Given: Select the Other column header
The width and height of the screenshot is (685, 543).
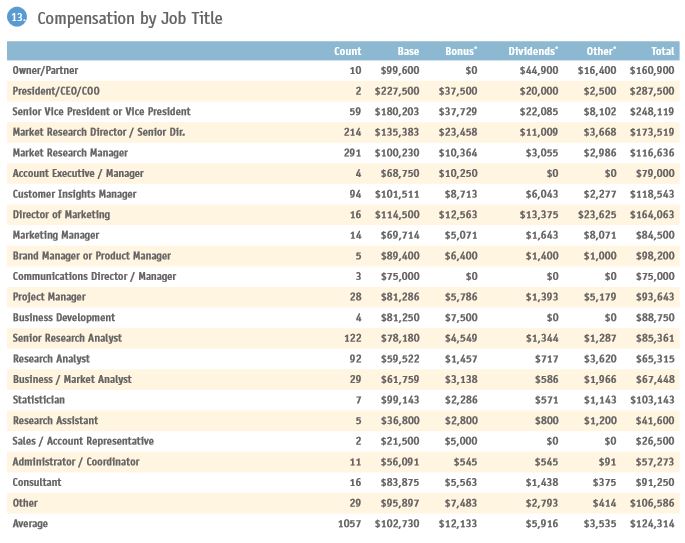Looking at the screenshot, I should pyautogui.click(x=600, y=51).
